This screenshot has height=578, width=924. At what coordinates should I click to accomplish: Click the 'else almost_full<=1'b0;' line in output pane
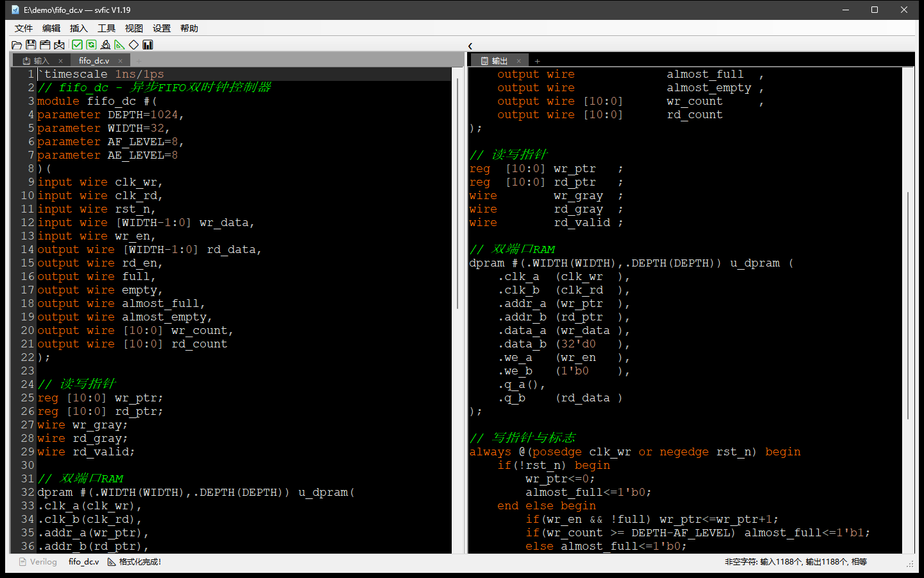pos(606,547)
